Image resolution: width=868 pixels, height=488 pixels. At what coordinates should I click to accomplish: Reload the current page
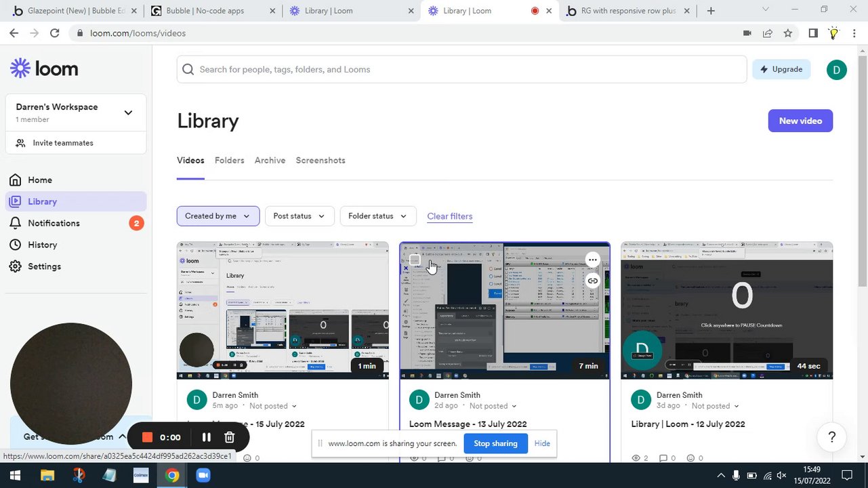click(54, 33)
